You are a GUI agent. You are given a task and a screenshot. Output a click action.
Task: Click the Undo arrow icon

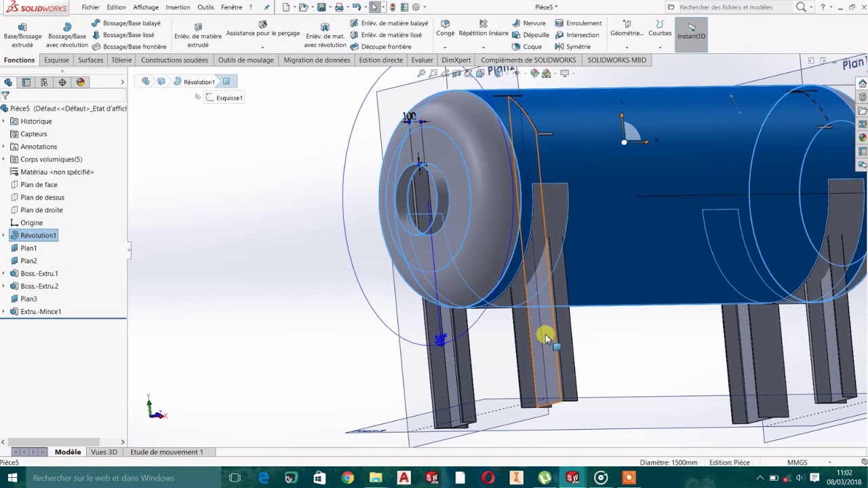click(357, 7)
